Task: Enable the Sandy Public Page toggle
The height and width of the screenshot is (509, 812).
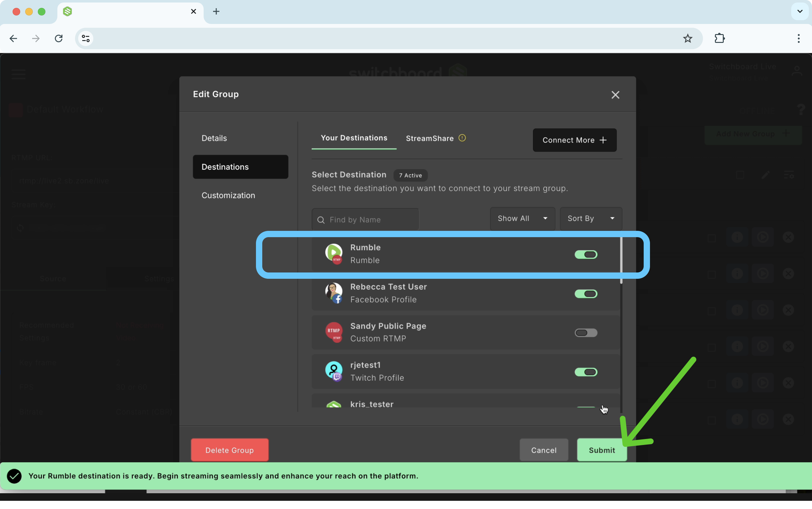Action: point(586,333)
